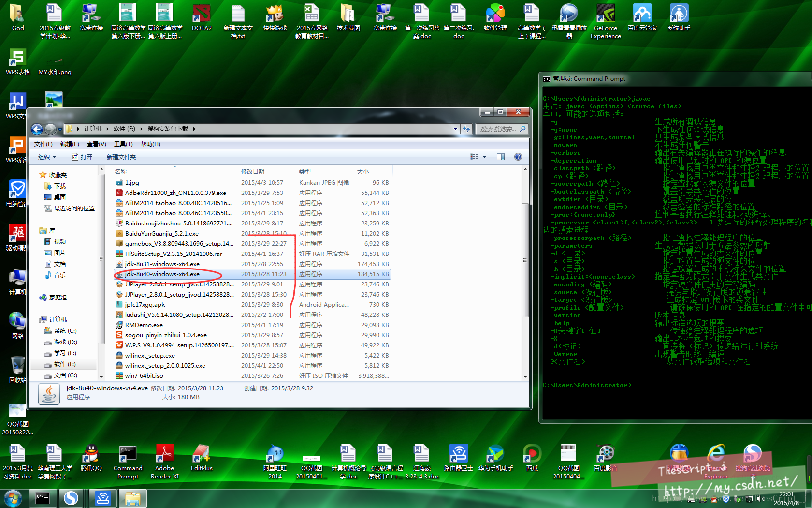This screenshot has width=812, height=508.
Task: Sort files by 名称 column header
Action: [x=175, y=171]
